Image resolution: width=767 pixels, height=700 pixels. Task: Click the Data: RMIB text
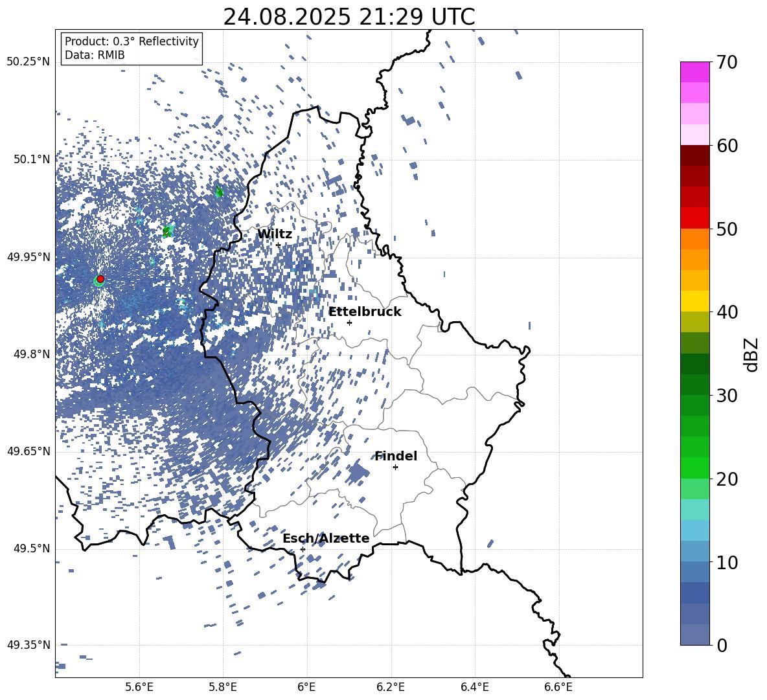click(x=95, y=55)
